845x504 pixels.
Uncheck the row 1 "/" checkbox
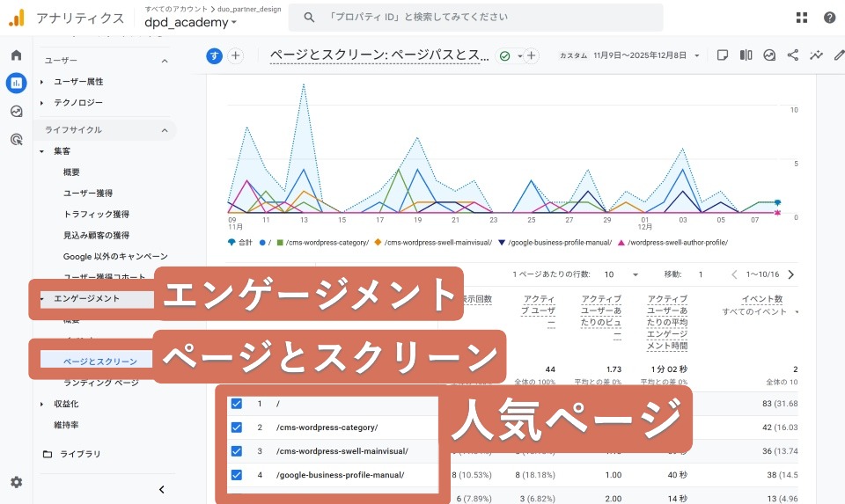(236, 404)
